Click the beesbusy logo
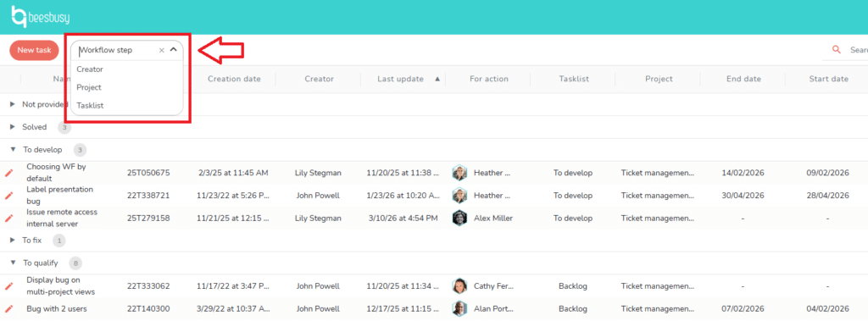 point(41,17)
